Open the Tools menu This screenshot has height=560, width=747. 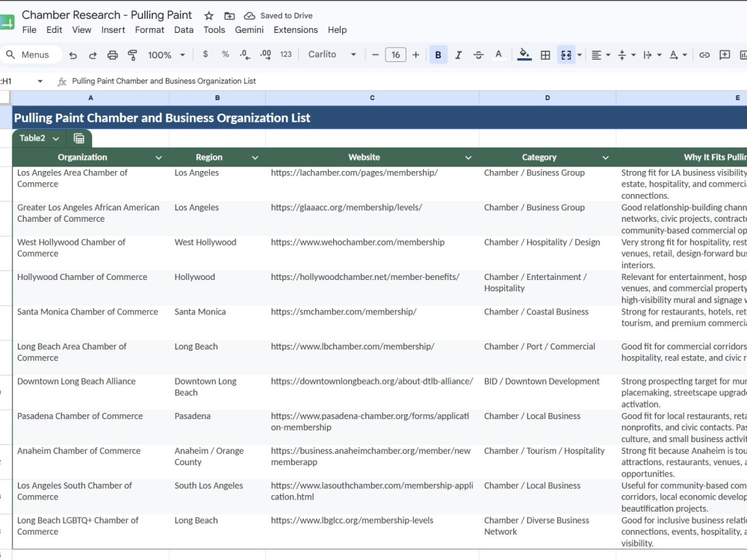point(214,30)
